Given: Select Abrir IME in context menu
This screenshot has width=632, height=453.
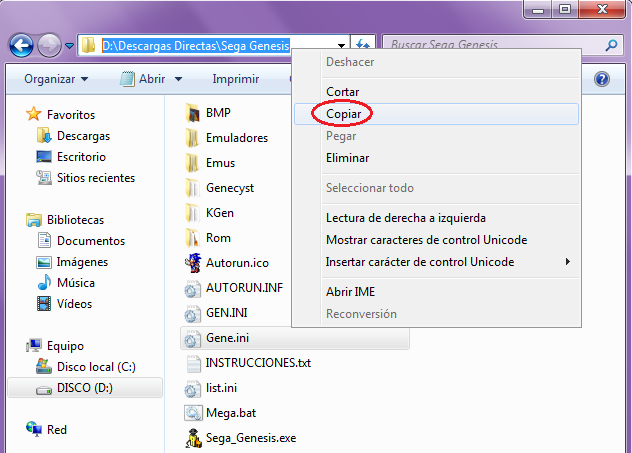Looking at the screenshot, I should (437, 292).
